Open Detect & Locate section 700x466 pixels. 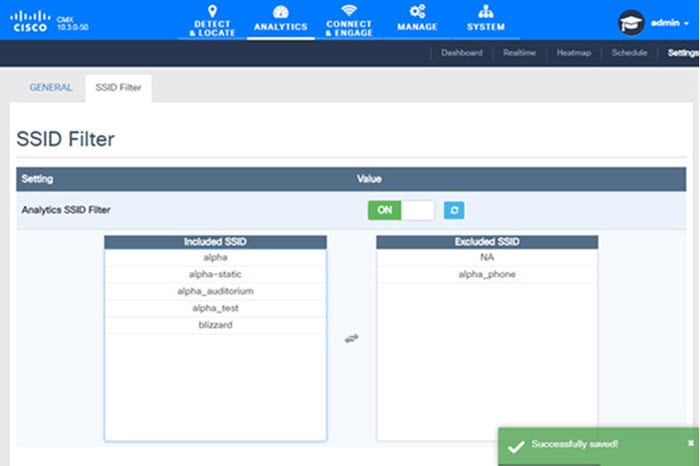tap(212, 21)
